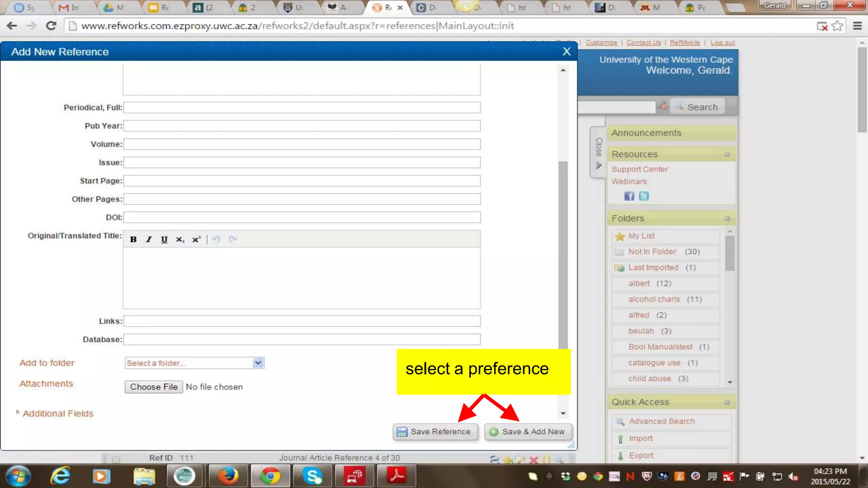Click the Twitter icon under Resources

pyautogui.click(x=644, y=196)
